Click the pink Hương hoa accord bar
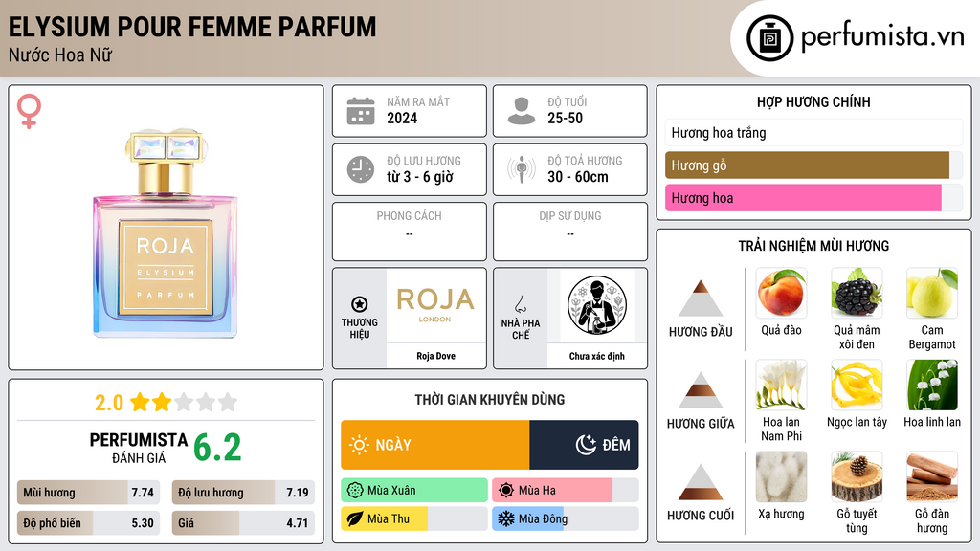Viewport: 980px width, 551px height. pos(803,198)
